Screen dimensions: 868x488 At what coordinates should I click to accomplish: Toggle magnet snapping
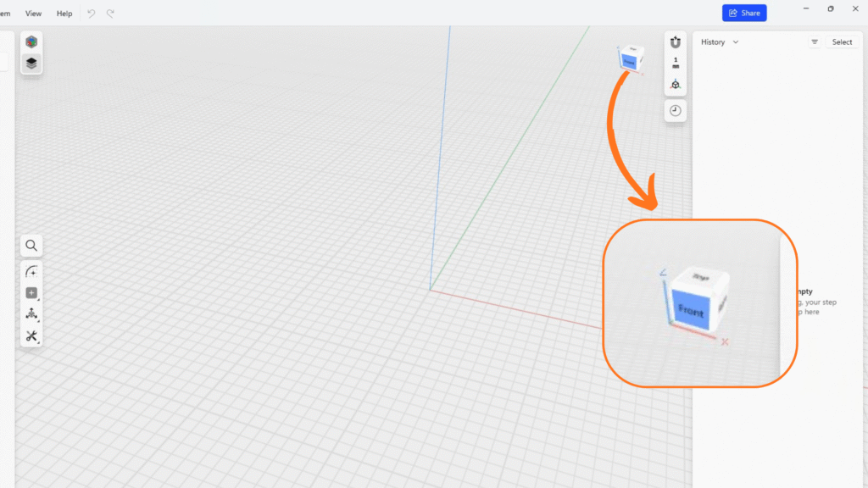tap(676, 42)
